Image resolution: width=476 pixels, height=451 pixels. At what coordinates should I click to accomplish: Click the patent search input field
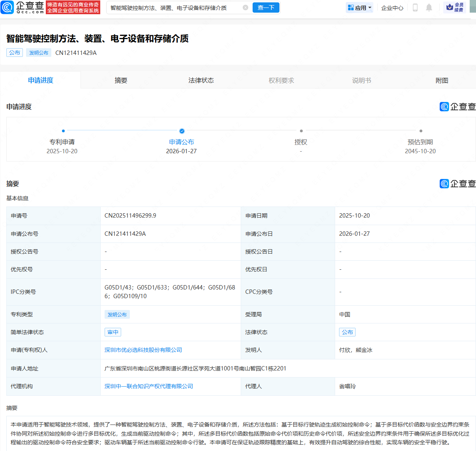click(174, 8)
